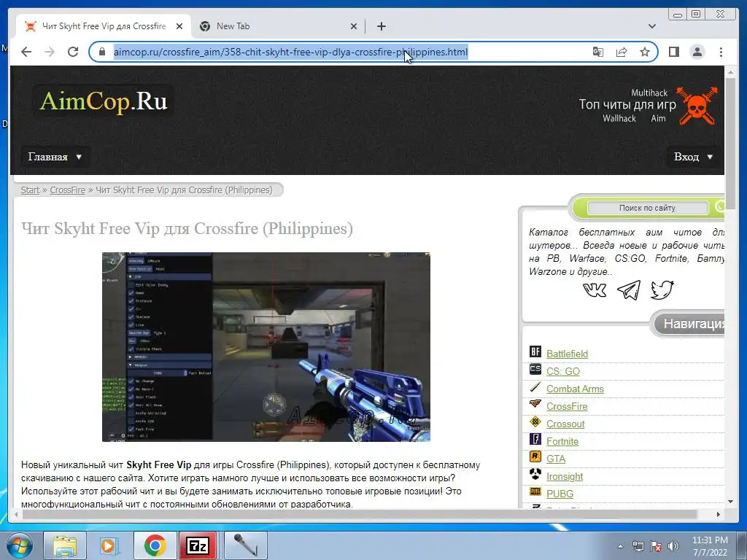
Task: Select the Чит Skyht Free Vip tab
Action: pos(104,26)
